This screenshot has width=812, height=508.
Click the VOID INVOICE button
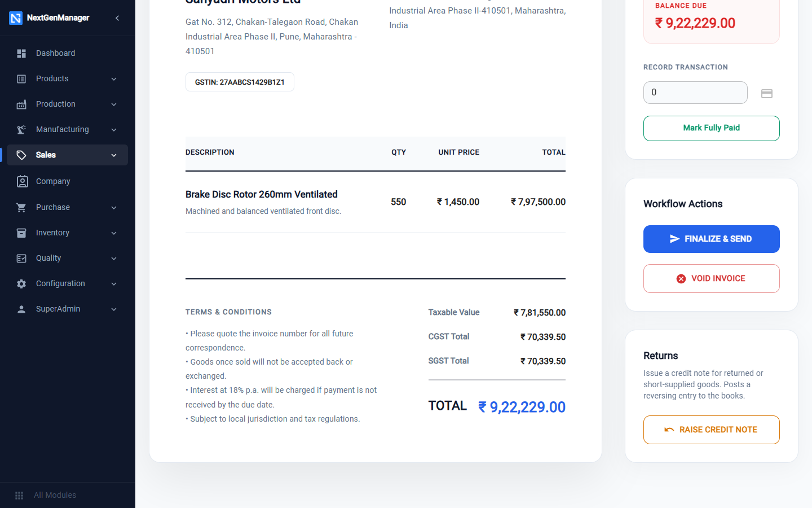click(712, 278)
